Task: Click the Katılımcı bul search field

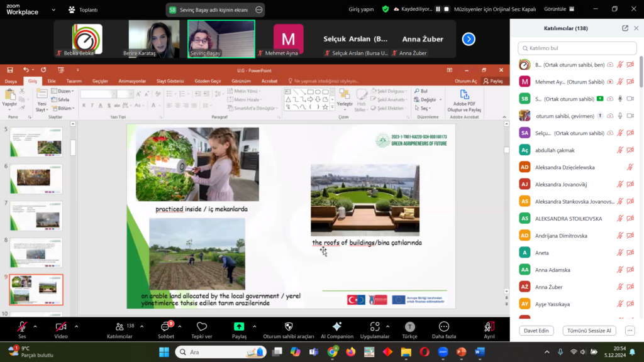Action: [x=577, y=48]
